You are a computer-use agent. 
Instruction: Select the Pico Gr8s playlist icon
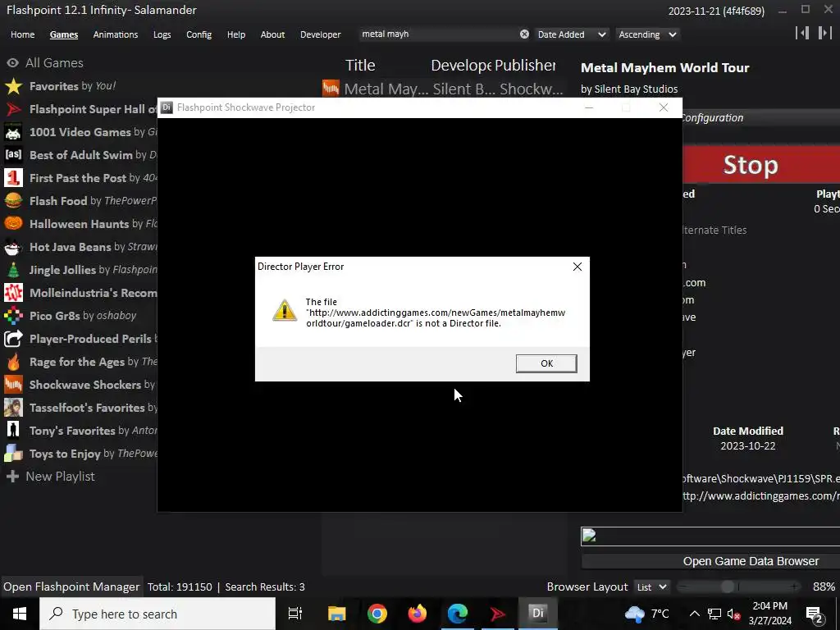(13, 316)
